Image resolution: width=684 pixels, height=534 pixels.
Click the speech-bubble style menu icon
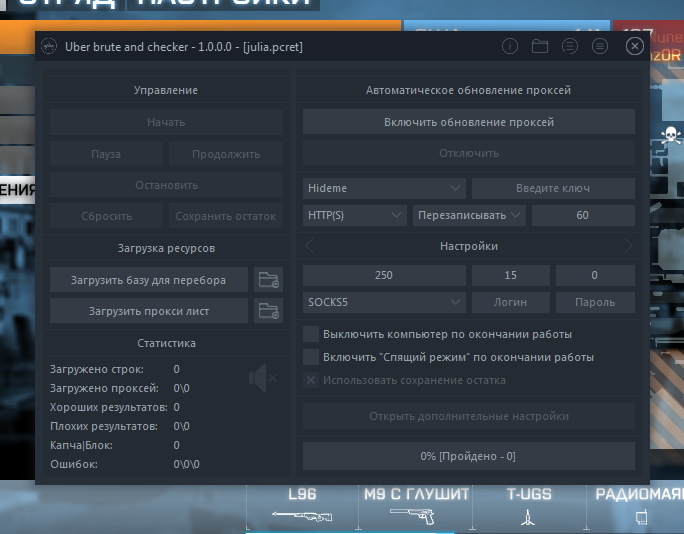(570, 46)
